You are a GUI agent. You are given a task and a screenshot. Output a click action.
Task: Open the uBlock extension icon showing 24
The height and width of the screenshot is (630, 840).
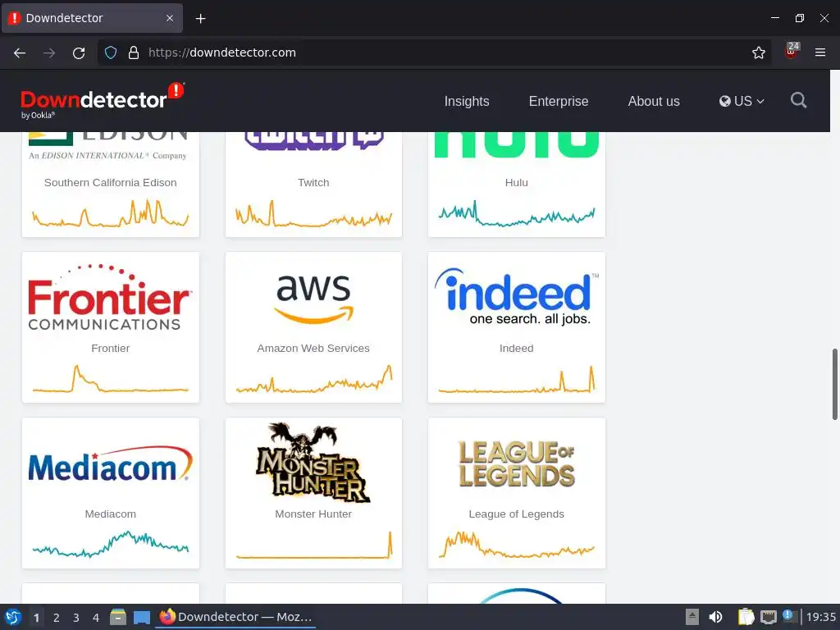click(792, 52)
